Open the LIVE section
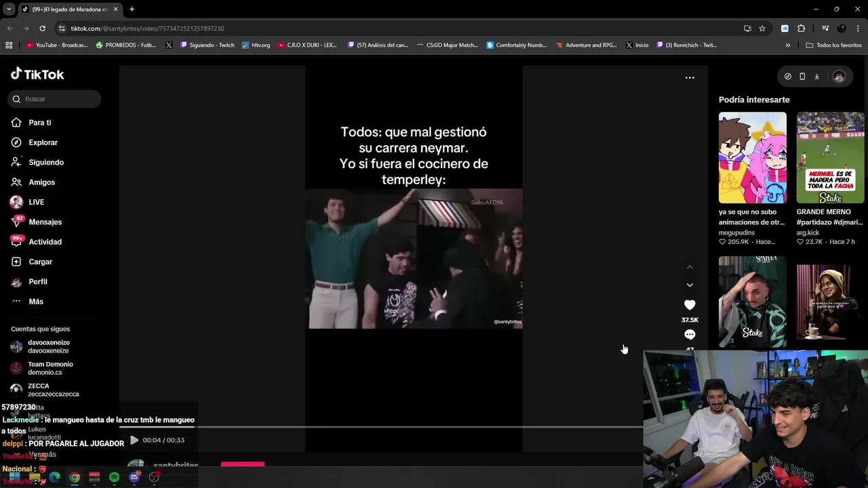 [x=27, y=202]
